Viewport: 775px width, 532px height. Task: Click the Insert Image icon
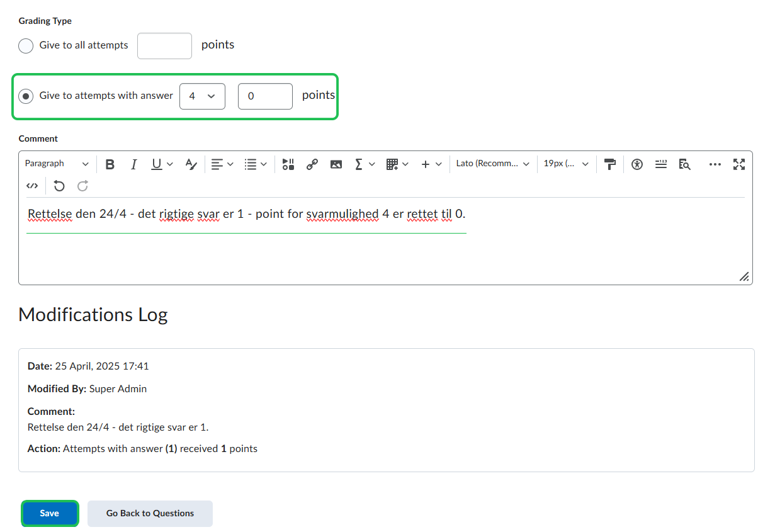pos(336,164)
